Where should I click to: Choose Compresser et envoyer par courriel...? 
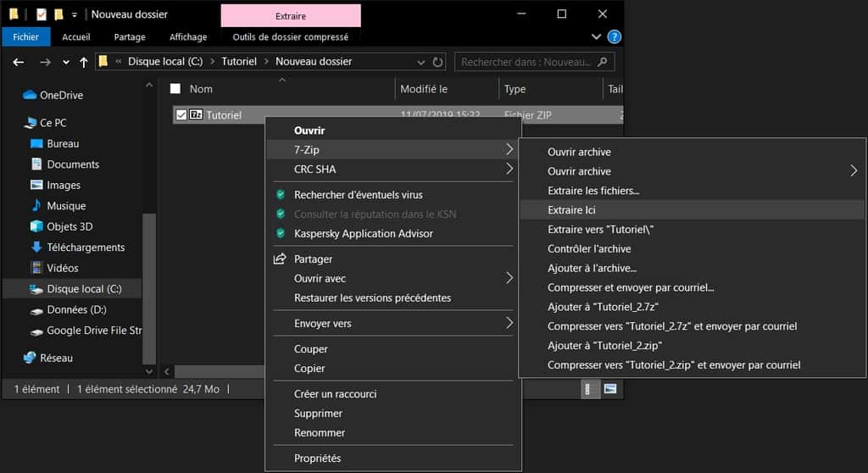692,287
